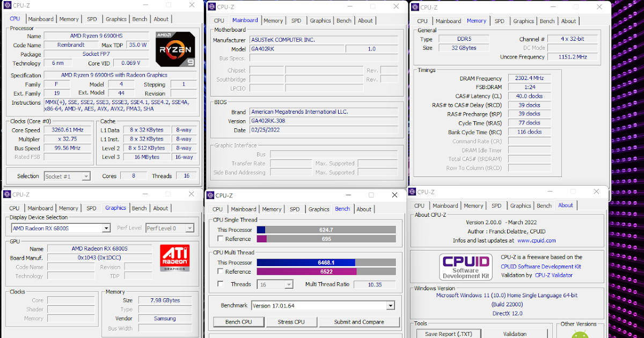Click the GPU Vendor field Samsung

coord(165,319)
